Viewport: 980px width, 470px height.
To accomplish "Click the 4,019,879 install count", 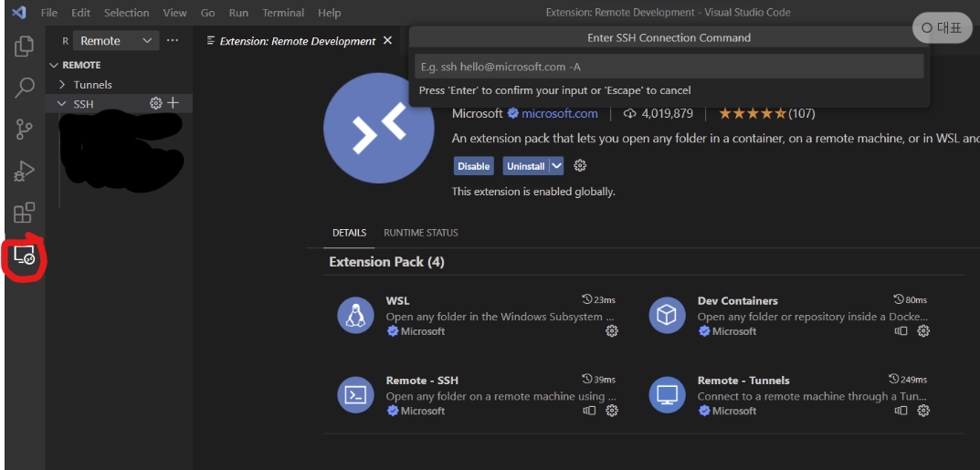I will (x=668, y=113).
